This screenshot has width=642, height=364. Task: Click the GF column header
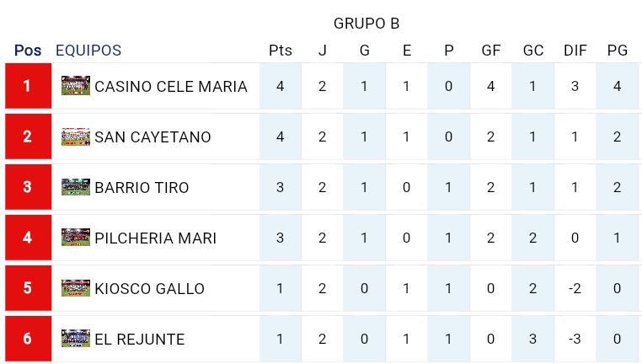click(x=491, y=51)
